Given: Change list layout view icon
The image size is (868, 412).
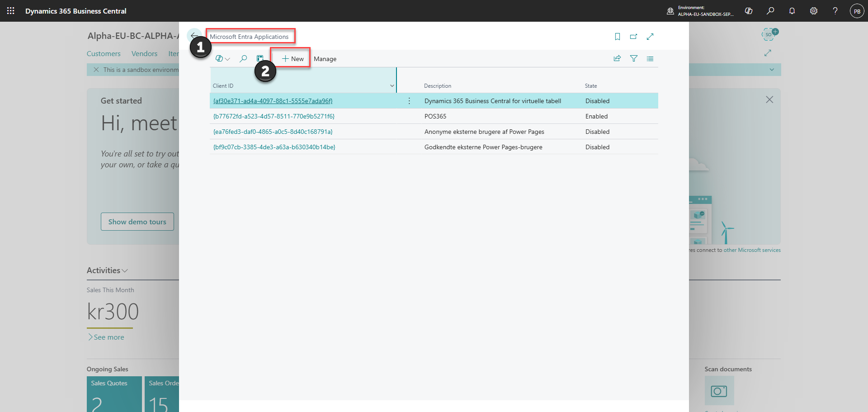Looking at the screenshot, I should click(x=650, y=58).
